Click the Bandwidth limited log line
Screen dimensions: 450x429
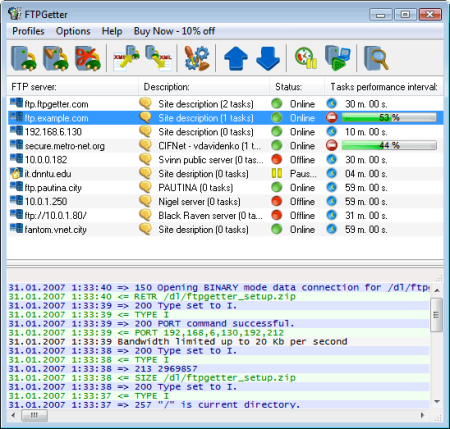(219, 341)
